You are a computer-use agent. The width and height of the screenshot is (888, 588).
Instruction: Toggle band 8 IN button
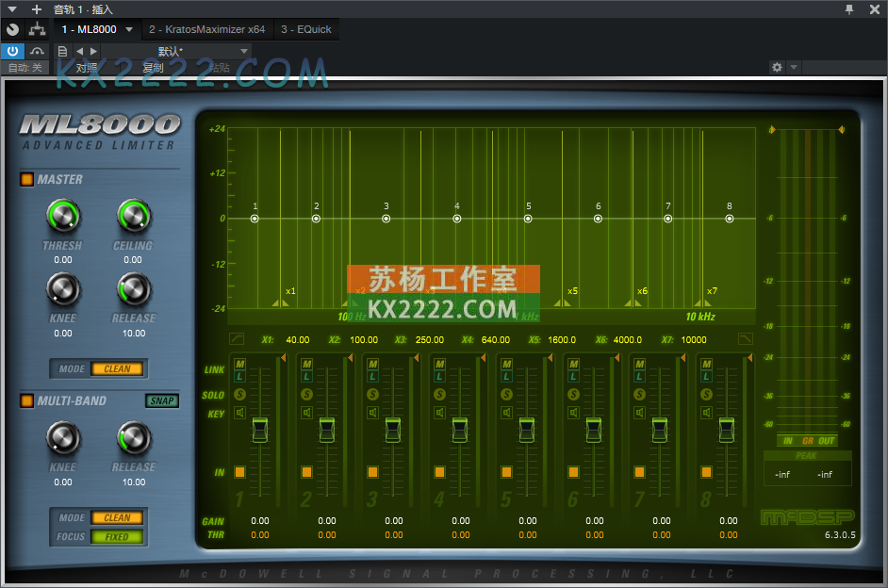click(x=707, y=472)
